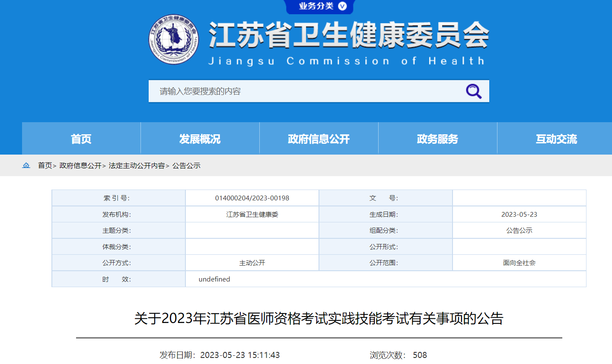Click 首页 link in breadcrumb
This screenshot has width=612, height=364.
[45, 165]
